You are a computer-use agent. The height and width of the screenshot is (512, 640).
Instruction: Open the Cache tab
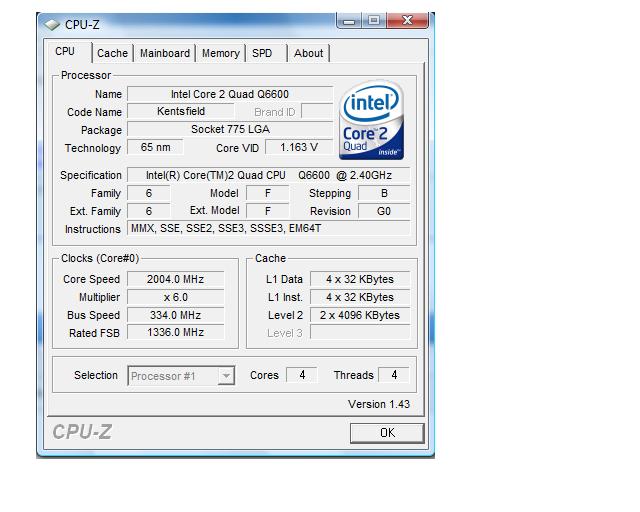[x=113, y=53]
